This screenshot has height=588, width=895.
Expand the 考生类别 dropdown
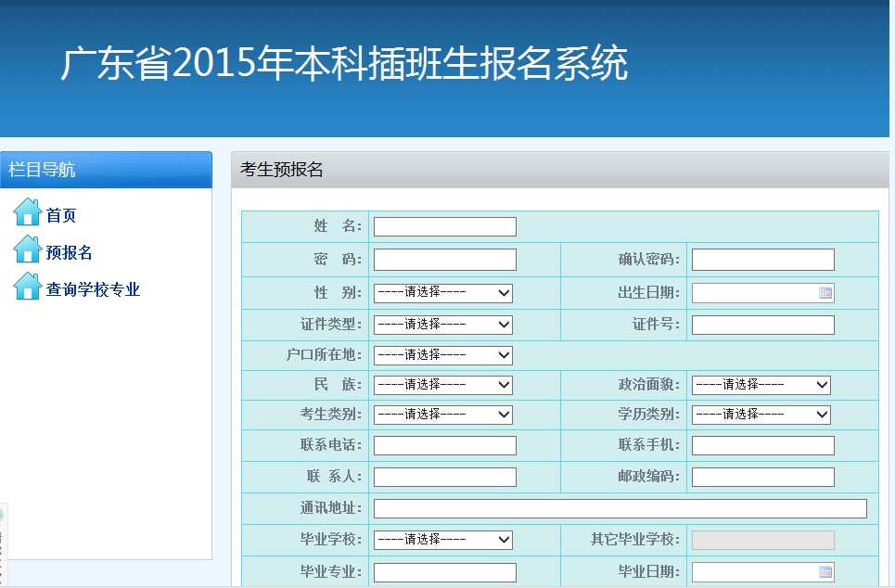click(x=442, y=415)
